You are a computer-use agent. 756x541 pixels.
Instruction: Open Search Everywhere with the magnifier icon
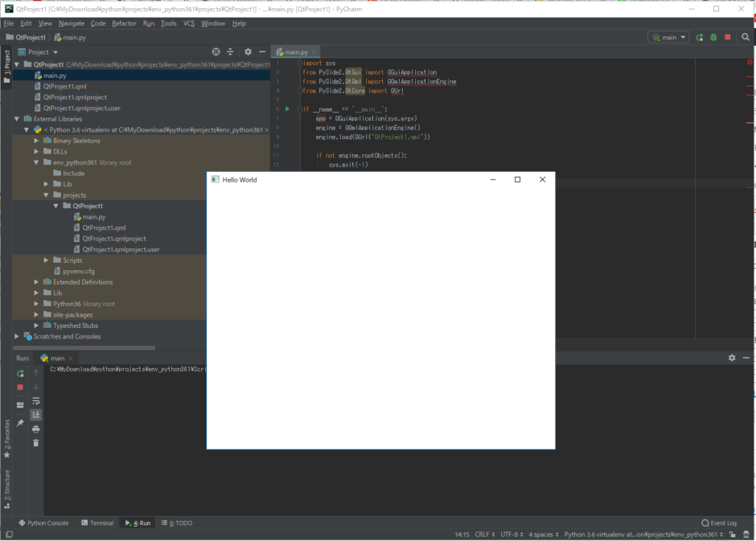click(746, 37)
